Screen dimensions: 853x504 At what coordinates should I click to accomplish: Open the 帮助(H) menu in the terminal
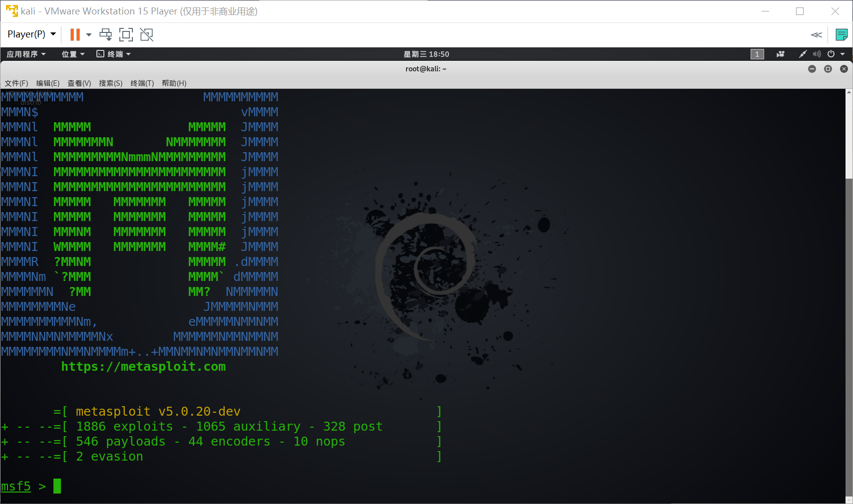coord(173,83)
